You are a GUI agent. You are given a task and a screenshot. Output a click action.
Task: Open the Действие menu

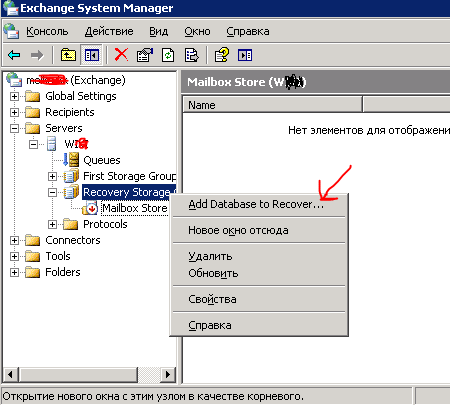click(x=109, y=31)
